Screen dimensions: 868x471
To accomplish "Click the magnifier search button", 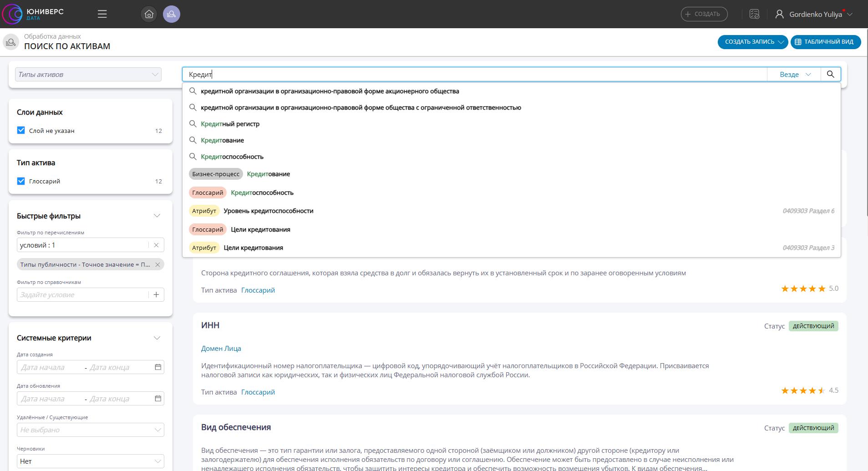I will tap(830, 74).
